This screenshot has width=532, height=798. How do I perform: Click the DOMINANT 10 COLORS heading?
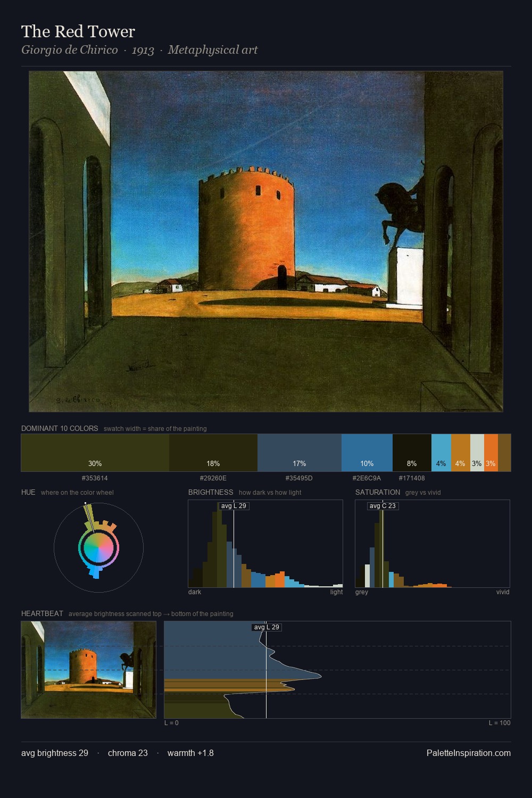(60, 428)
